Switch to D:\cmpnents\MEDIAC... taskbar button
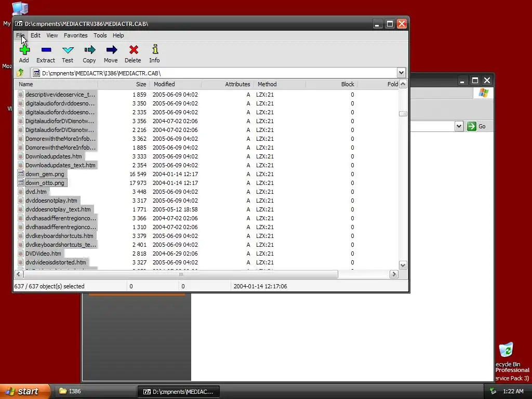 179,392
